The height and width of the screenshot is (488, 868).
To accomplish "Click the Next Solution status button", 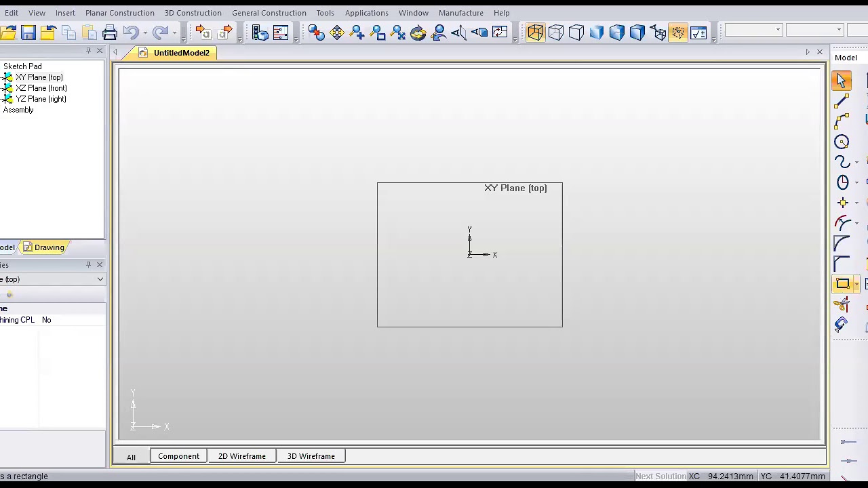I will pyautogui.click(x=660, y=476).
